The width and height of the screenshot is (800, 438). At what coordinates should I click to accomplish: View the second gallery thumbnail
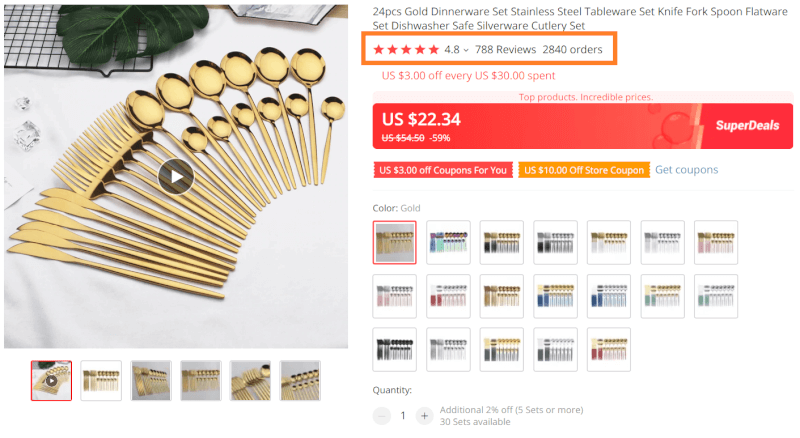tap(101, 381)
